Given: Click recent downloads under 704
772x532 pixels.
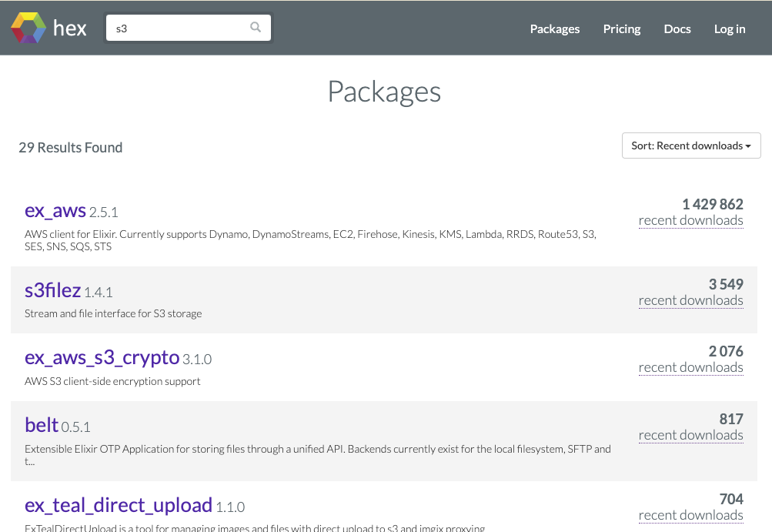Looking at the screenshot, I should tap(690, 515).
